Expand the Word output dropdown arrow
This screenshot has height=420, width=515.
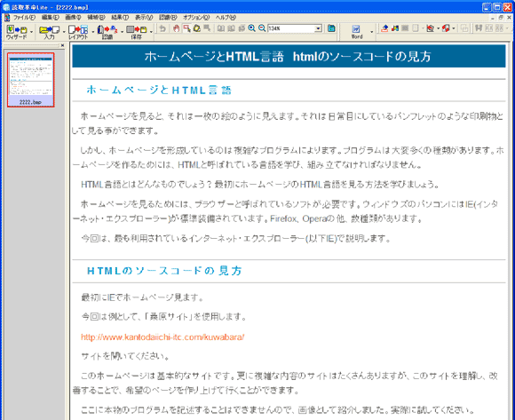click(372, 32)
